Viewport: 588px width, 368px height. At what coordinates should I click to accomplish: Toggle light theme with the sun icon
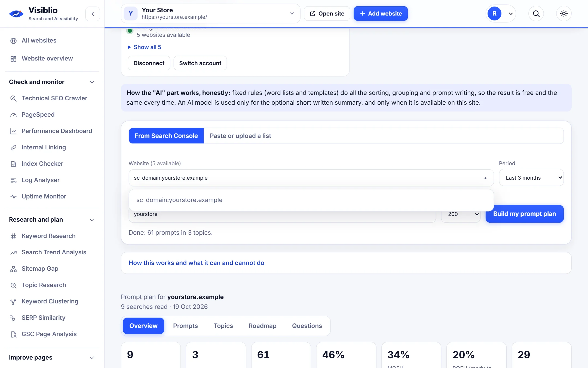tap(564, 14)
